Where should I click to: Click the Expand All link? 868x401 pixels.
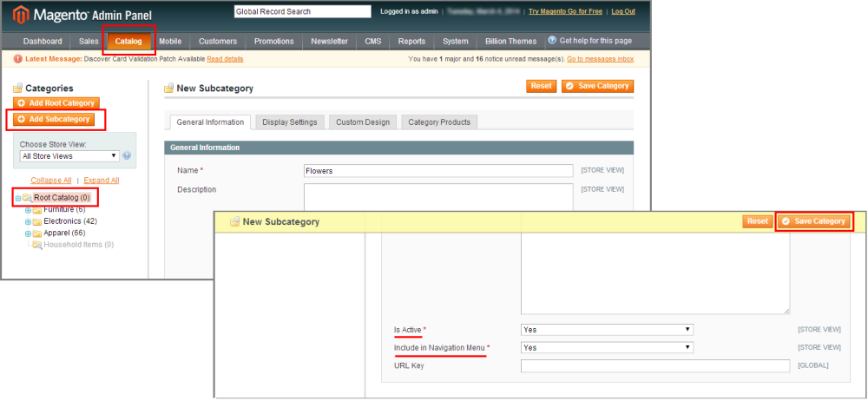[102, 181]
